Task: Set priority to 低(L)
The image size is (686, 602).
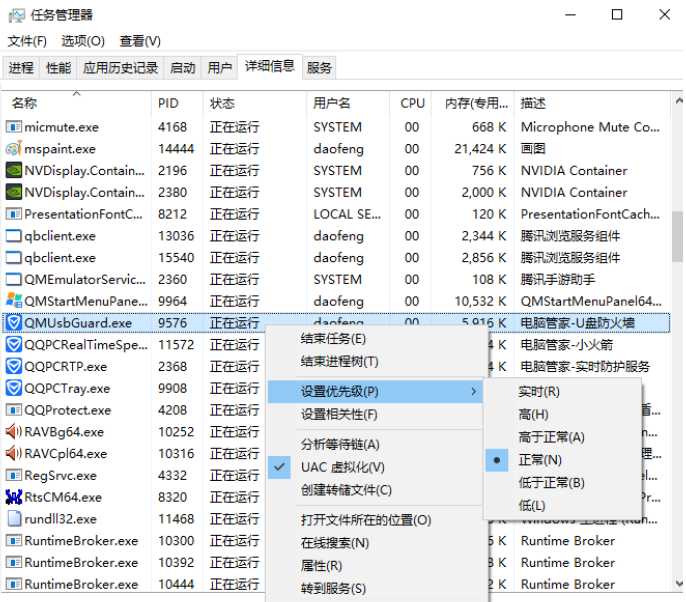Action: pyautogui.click(x=563, y=505)
